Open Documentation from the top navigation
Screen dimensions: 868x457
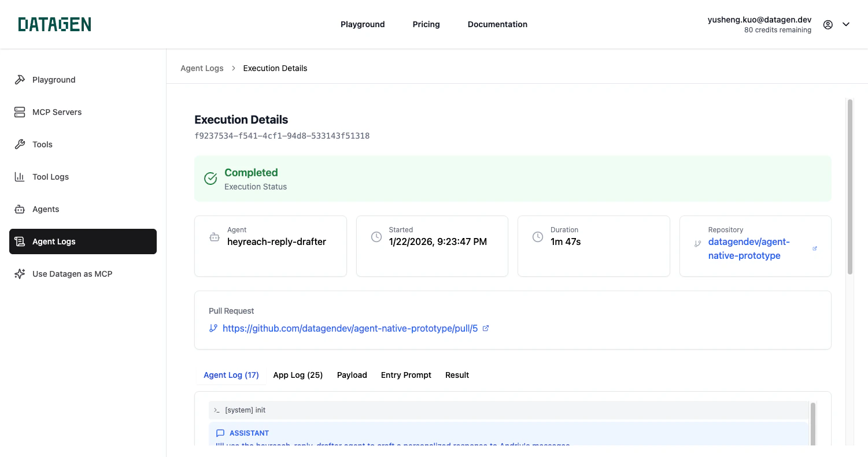click(497, 24)
